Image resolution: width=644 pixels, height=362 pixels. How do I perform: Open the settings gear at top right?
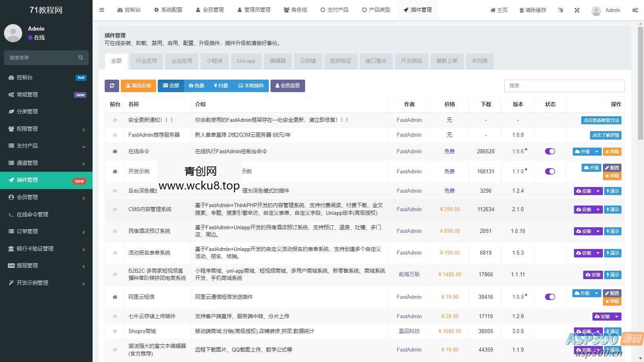click(x=635, y=10)
